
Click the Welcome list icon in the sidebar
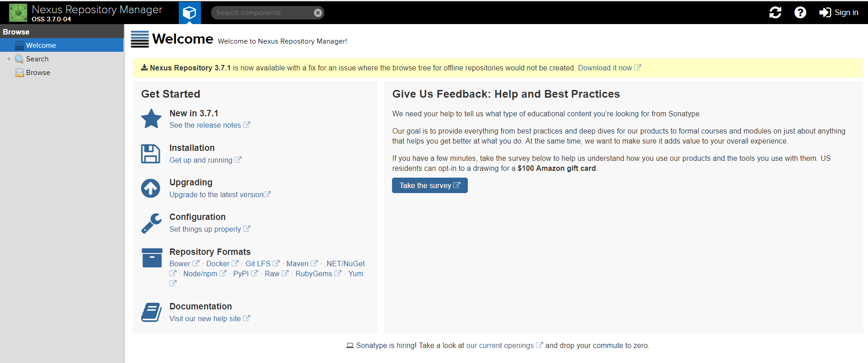pyautogui.click(x=20, y=45)
